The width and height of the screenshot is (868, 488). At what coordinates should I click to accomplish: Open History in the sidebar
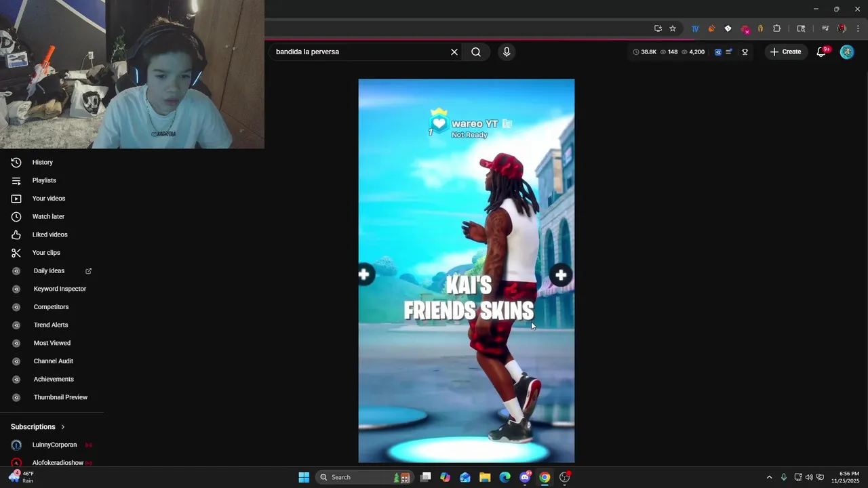(42, 162)
